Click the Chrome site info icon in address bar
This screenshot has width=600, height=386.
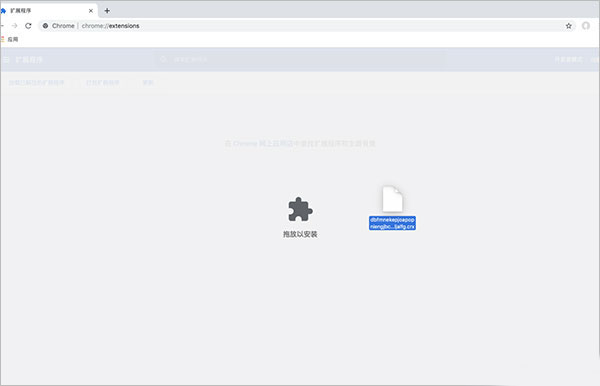[46, 26]
